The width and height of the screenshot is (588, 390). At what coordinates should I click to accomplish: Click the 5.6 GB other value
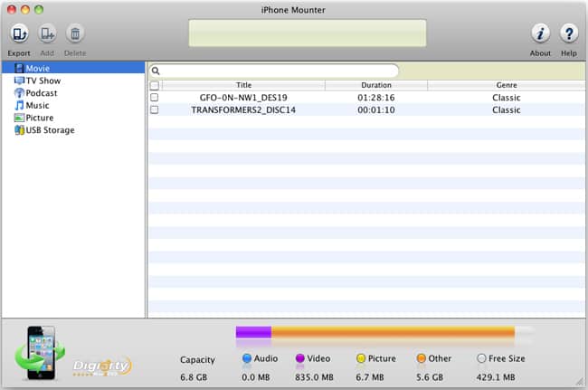[x=430, y=377]
